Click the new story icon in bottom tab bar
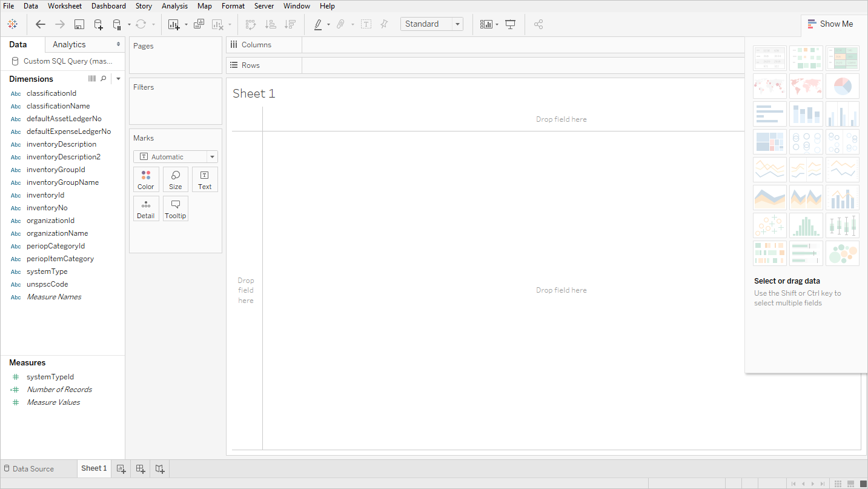The height and width of the screenshot is (489, 868). (x=160, y=468)
